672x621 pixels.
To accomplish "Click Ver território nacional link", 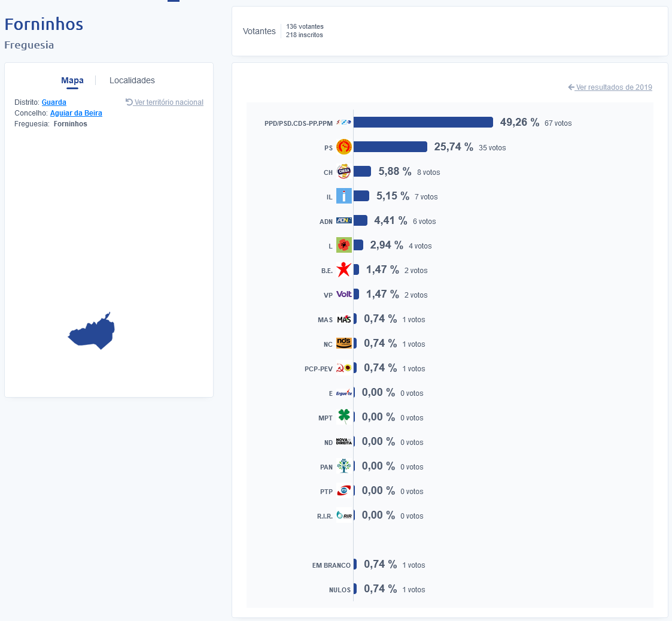I will [168, 102].
